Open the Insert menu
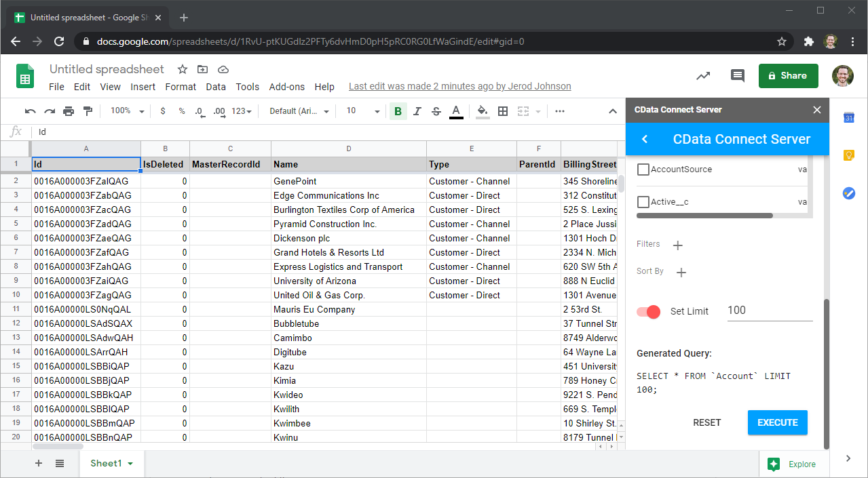 click(143, 87)
